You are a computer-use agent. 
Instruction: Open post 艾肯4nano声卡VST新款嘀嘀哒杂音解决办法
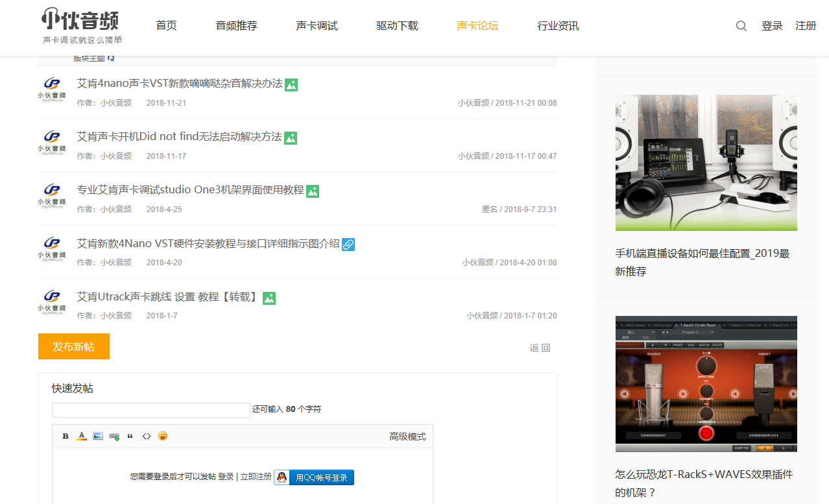tap(180, 84)
